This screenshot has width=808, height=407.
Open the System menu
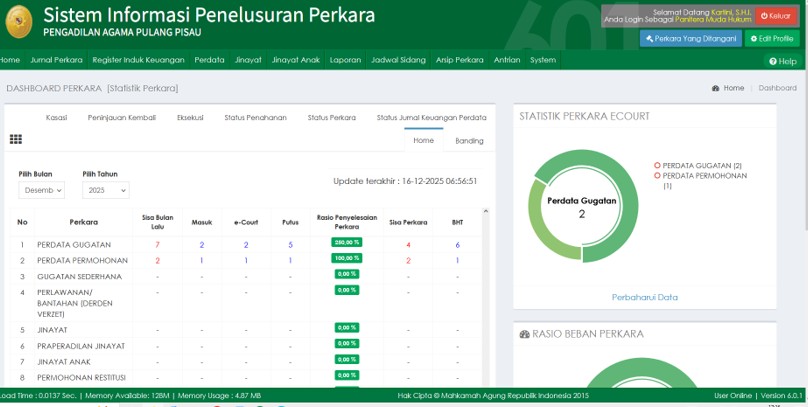(x=543, y=60)
